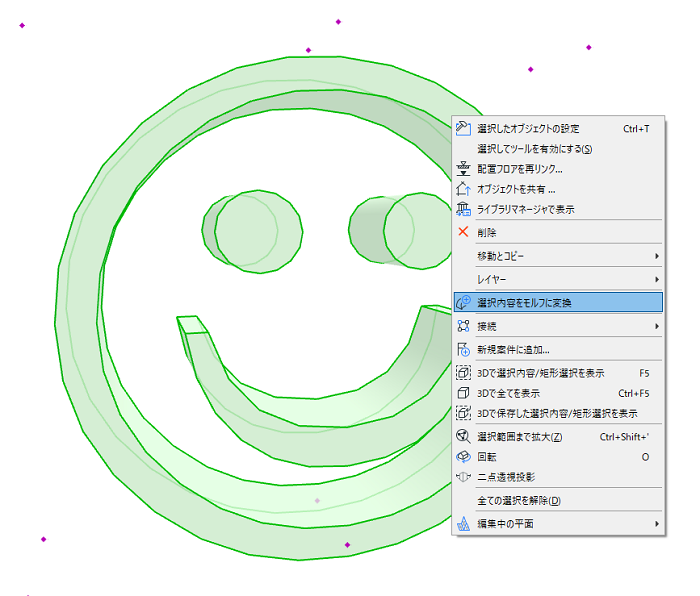Open 接続 menu item
700x596 pixels.
[558, 326]
